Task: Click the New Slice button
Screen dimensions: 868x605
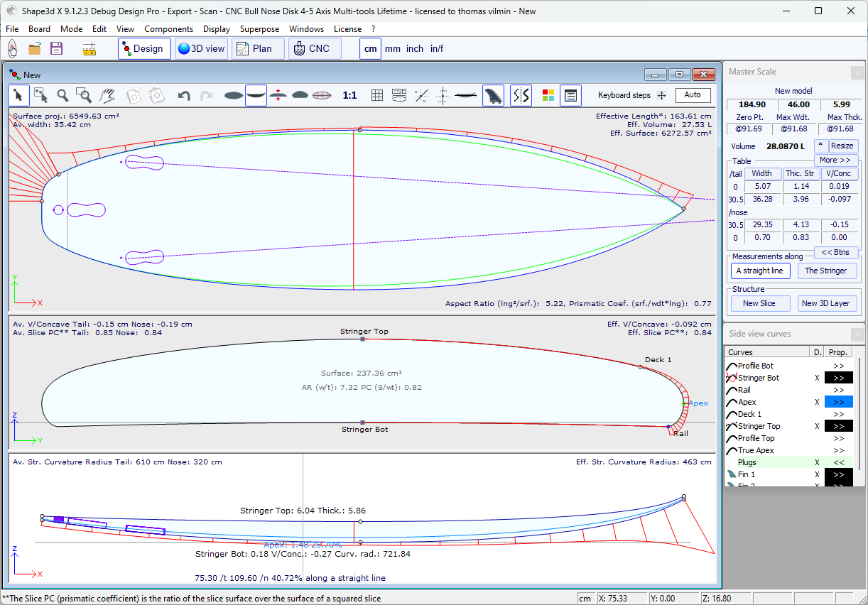Action: click(x=759, y=303)
